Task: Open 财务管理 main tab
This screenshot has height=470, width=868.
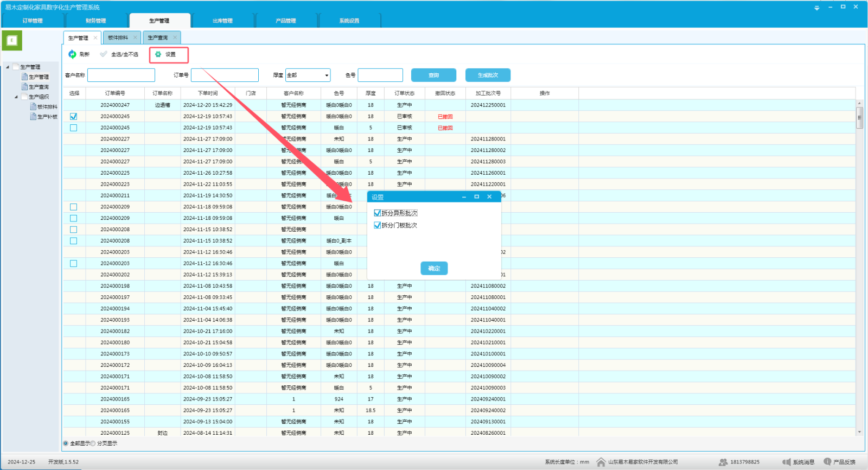Action: point(96,21)
